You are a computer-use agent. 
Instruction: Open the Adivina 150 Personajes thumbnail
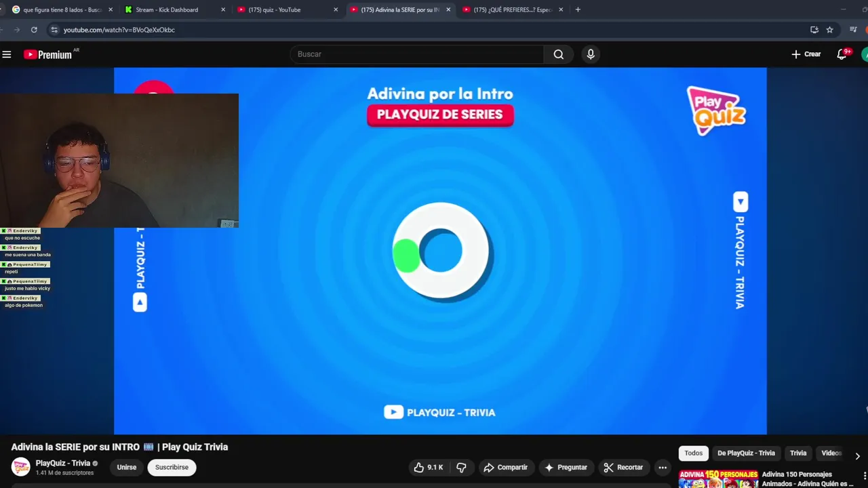pos(718,479)
